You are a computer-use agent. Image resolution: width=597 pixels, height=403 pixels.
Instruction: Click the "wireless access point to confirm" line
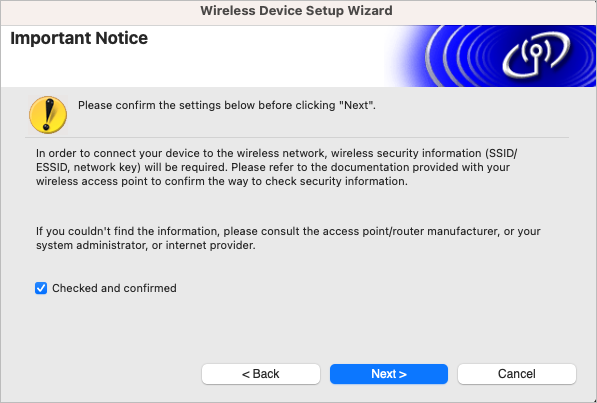(x=222, y=181)
